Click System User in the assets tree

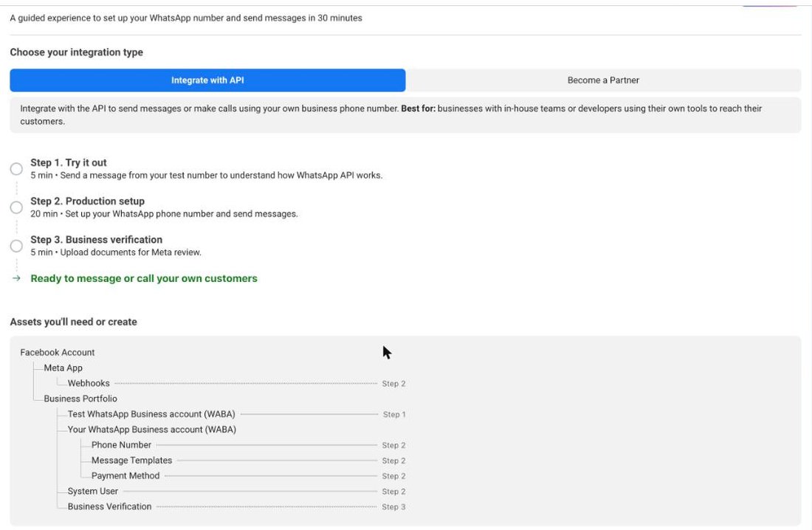pos(93,491)
